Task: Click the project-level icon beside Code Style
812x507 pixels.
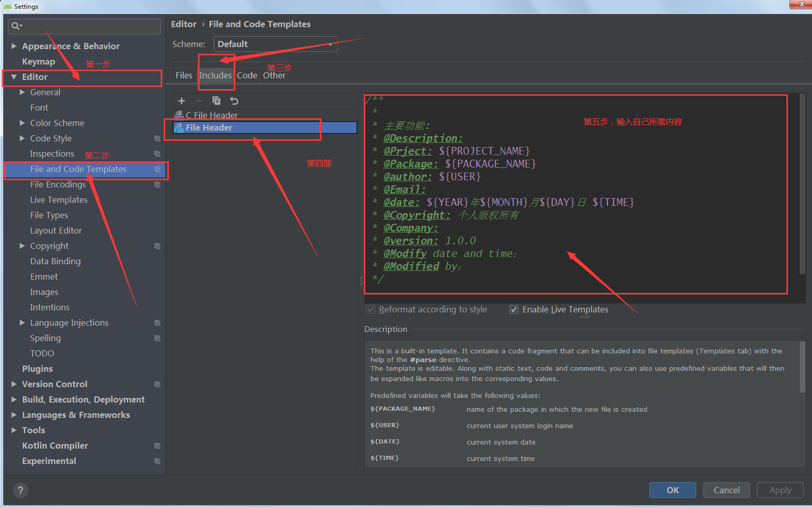Action: (x=158, y=138)
